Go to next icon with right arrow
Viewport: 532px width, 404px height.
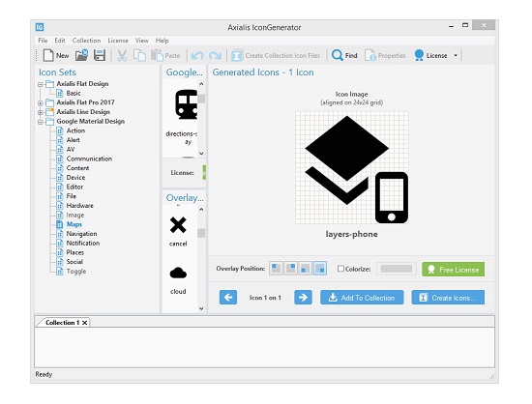303,298
